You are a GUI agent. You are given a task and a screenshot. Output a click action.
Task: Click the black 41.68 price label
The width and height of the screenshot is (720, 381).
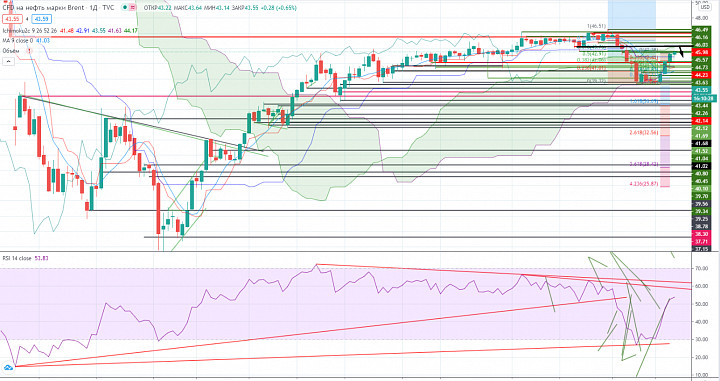click(x=701, y=144)
